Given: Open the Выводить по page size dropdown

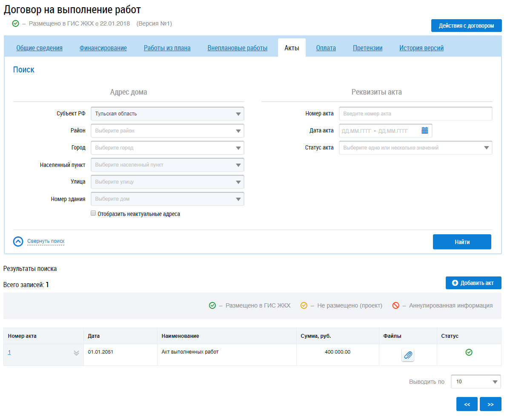Looking at the screenshot, I should (x=476, y=382).
